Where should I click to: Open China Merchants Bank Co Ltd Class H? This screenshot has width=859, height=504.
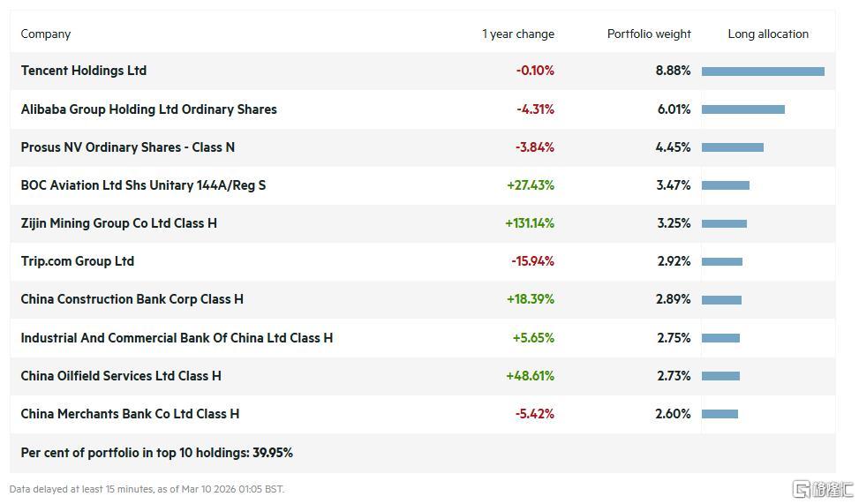tap(130, 414)
